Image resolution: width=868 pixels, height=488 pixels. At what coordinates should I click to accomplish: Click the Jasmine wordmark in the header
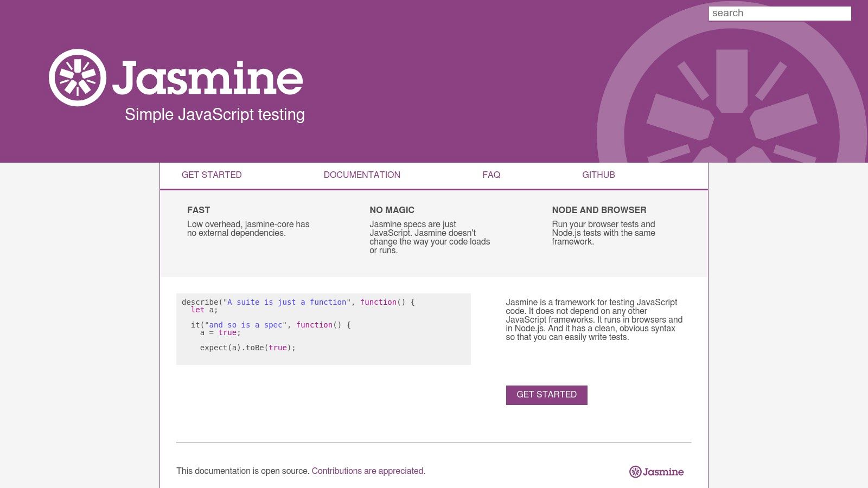click(208, 78)
